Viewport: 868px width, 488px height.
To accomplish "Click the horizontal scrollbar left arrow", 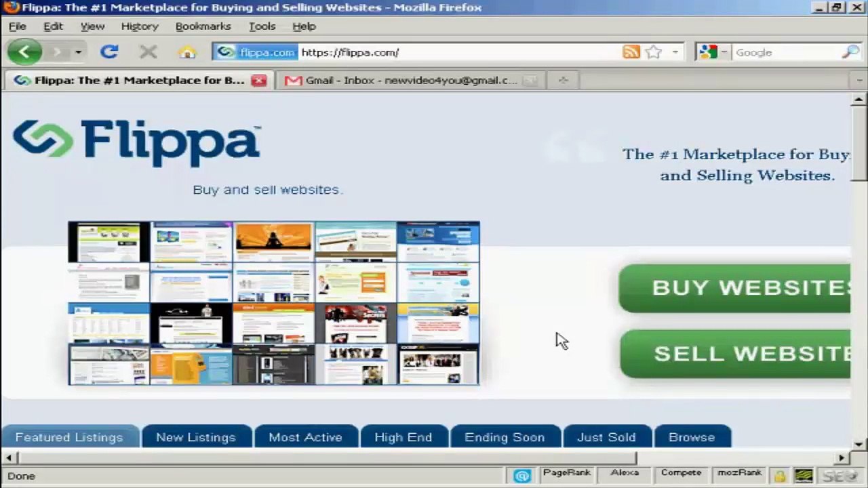I will point(8,458).
